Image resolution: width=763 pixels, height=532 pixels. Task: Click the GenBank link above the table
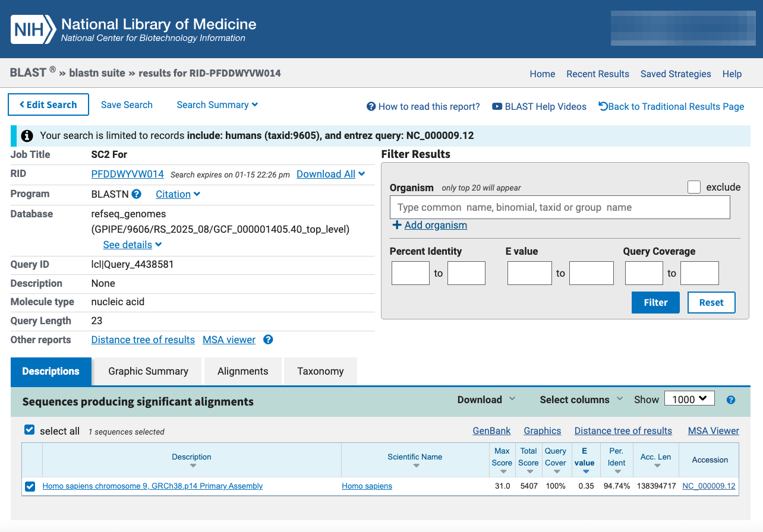coord(491,430)
